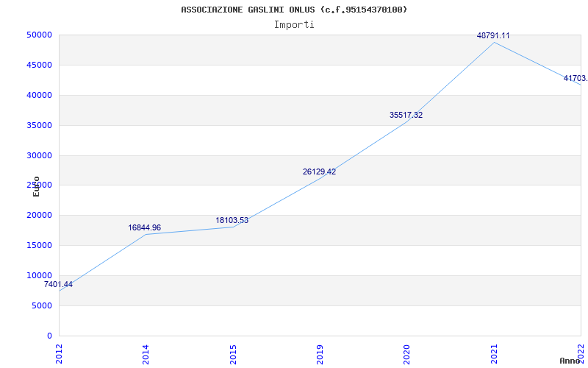
Task: Click the 2021 year axis label
Action: [495, 353]
